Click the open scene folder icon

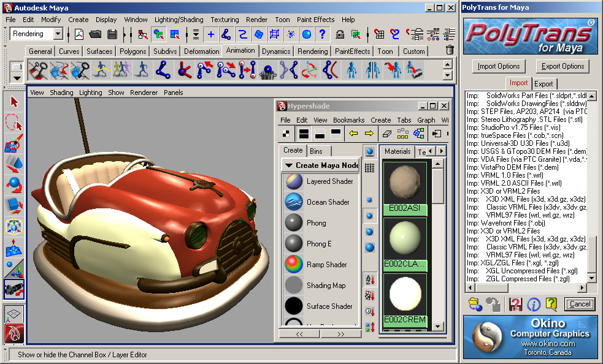click(95, 34)
